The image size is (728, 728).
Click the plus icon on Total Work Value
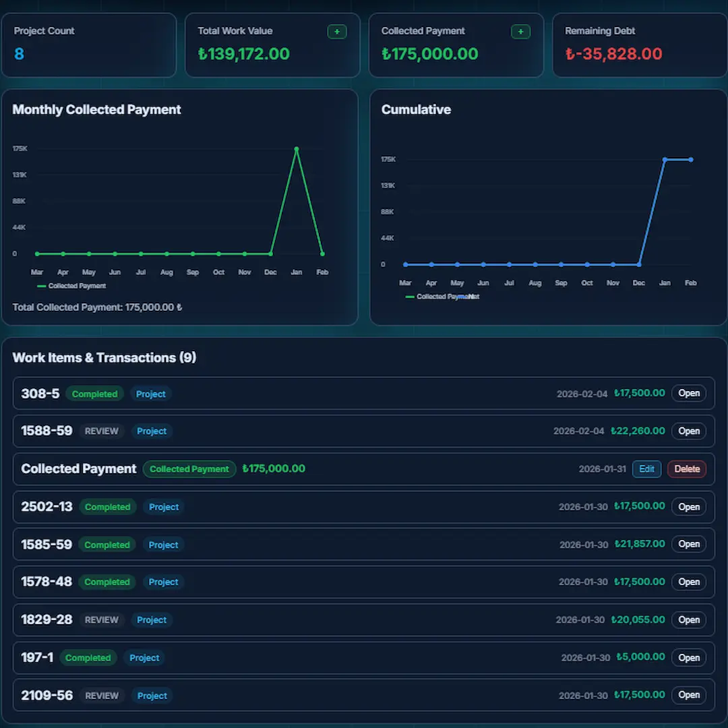[336, 32]
